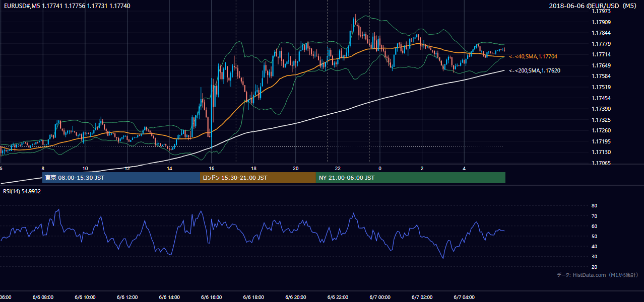Image resolution: width=644 pixels, height=302 pixels.
Task: Click the RSI(14) 54.9932 indicator label
Action: point(22,191)
